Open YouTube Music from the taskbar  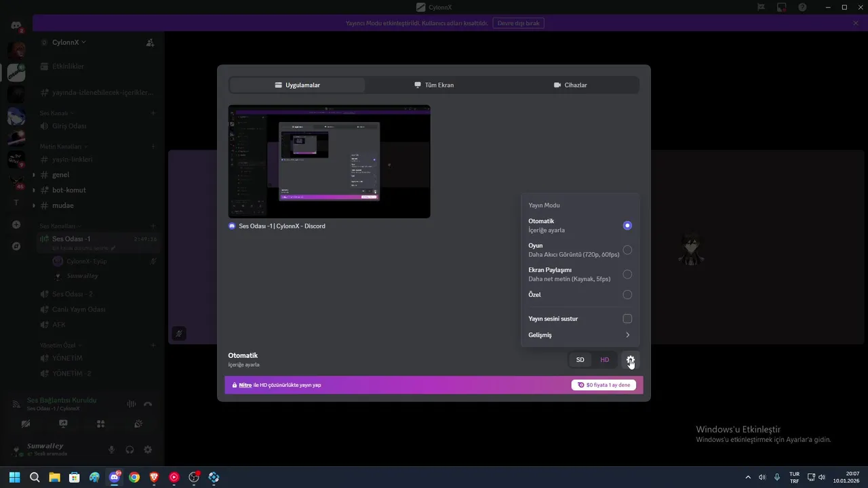click(174, 477)
